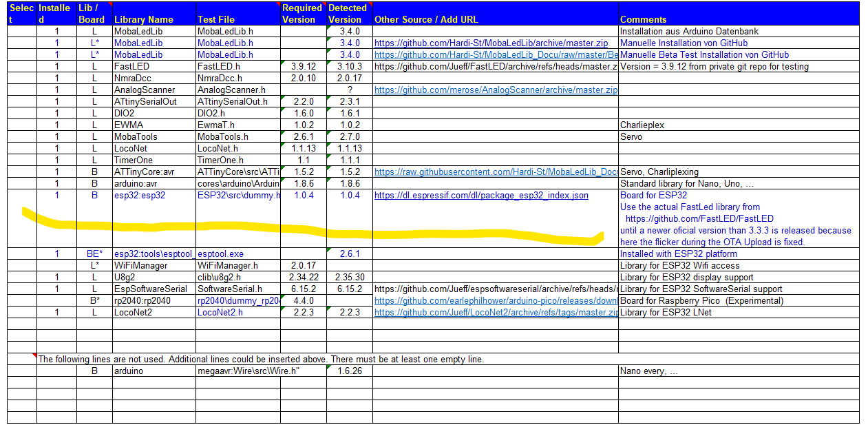Select the 'LocoNet2.h' test file cell

[238, 313]
